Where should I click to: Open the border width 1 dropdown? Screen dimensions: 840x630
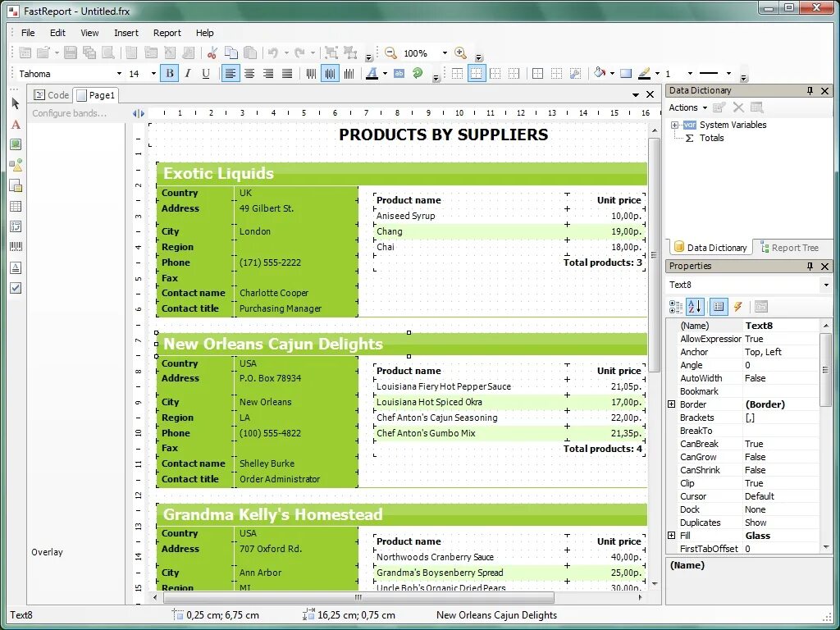pyautogui.click(x=690, y=73)
